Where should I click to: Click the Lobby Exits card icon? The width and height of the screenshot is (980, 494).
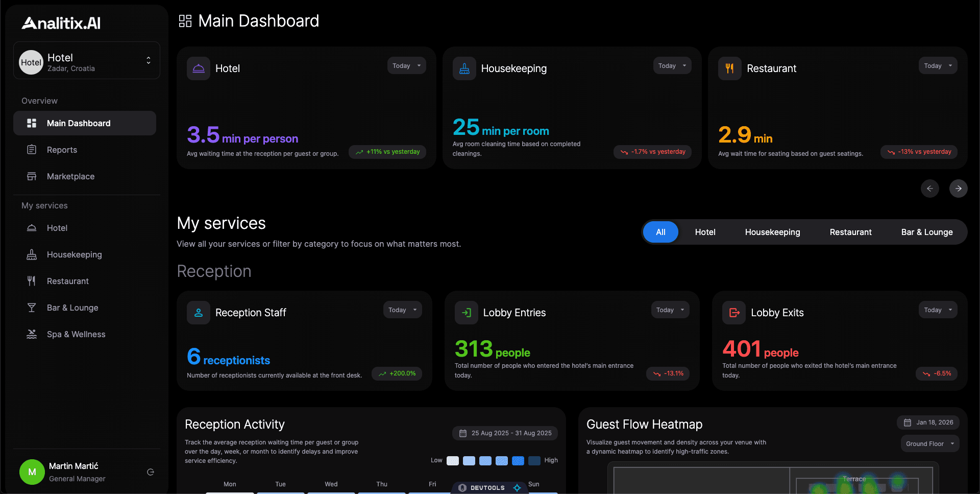point(734,313)
